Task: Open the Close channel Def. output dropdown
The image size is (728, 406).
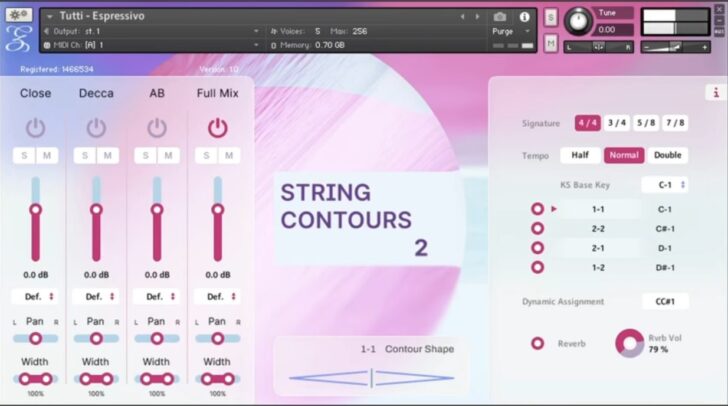Action: pyautogui.click(x=36, y=297)
